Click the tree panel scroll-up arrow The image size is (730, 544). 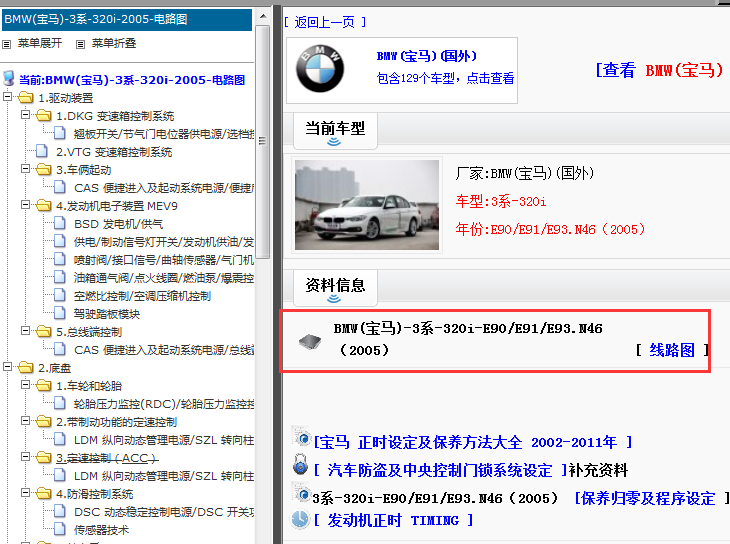click(x=263, y=16)
